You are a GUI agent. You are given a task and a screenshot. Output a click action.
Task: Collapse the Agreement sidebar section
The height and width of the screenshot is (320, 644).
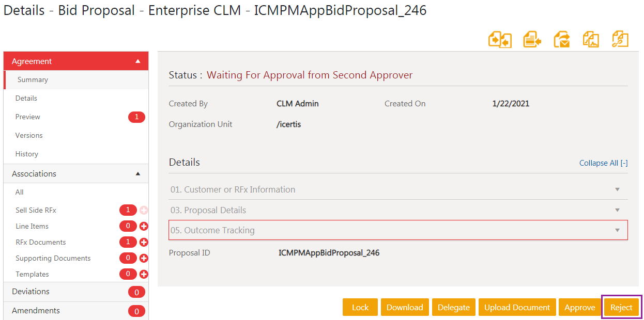coord(137,61)
